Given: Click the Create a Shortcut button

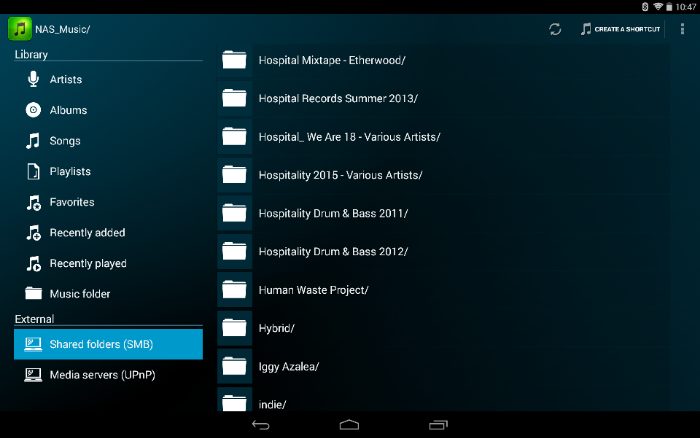Looking at the screenshot, I should pos(621,29).
